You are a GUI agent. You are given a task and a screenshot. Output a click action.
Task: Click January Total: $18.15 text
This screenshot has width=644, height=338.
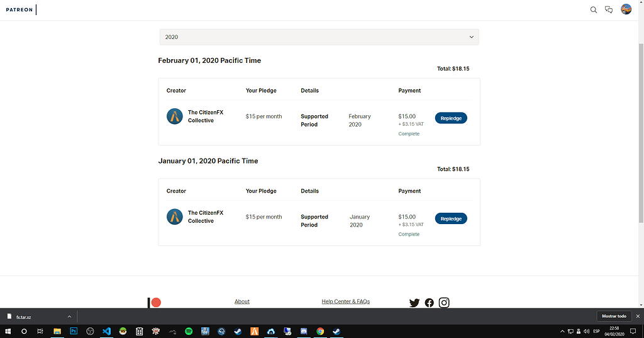453,169
